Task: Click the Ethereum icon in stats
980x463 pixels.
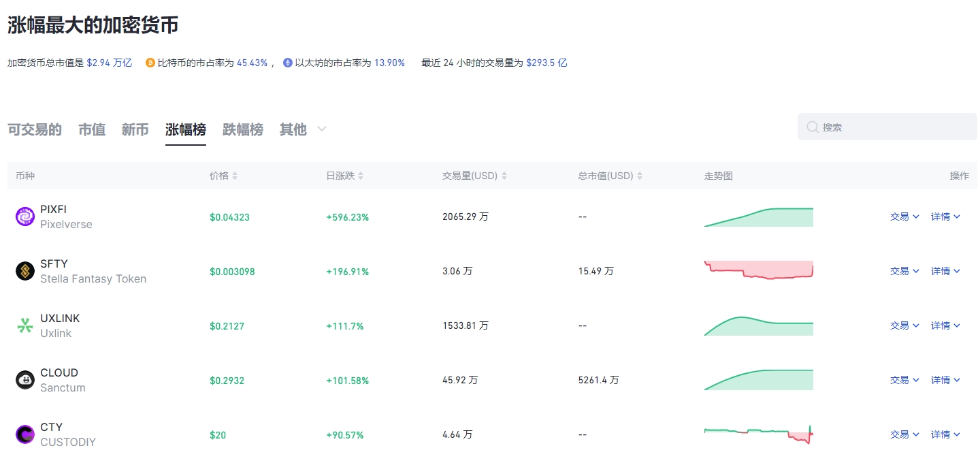Action: tap(288, 63)
